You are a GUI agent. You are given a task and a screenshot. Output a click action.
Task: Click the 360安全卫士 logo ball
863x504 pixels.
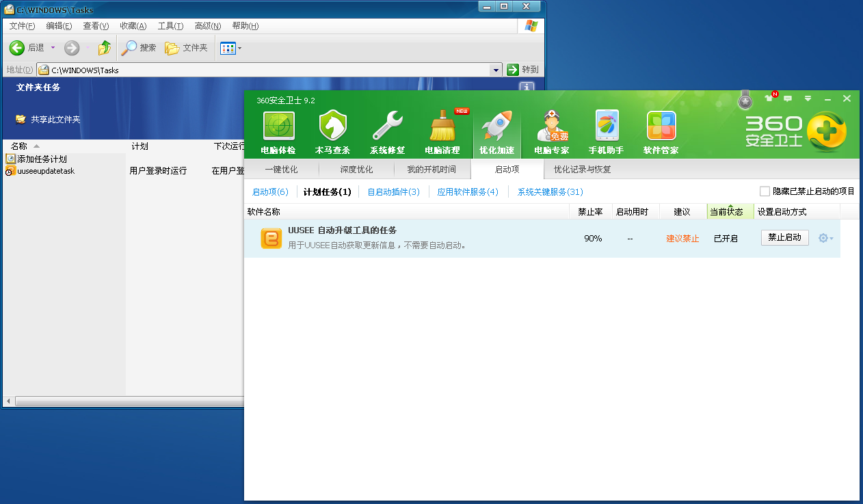click(827, 131)
